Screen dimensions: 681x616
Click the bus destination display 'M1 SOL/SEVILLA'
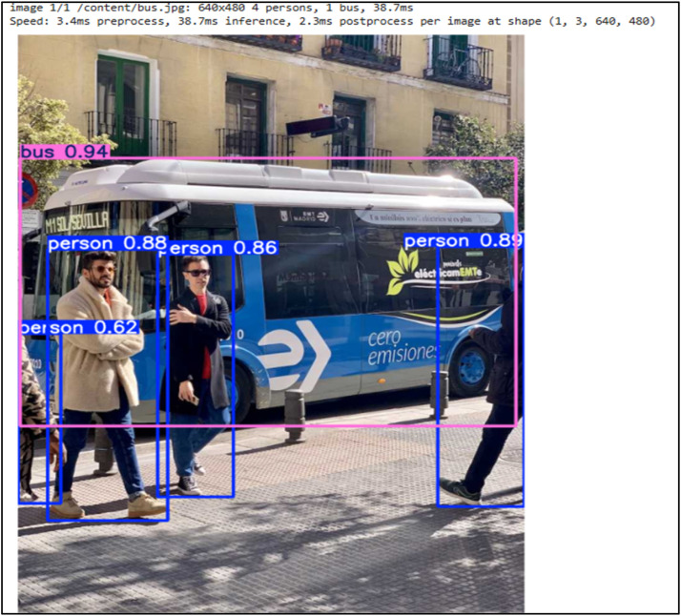(77, 222)
